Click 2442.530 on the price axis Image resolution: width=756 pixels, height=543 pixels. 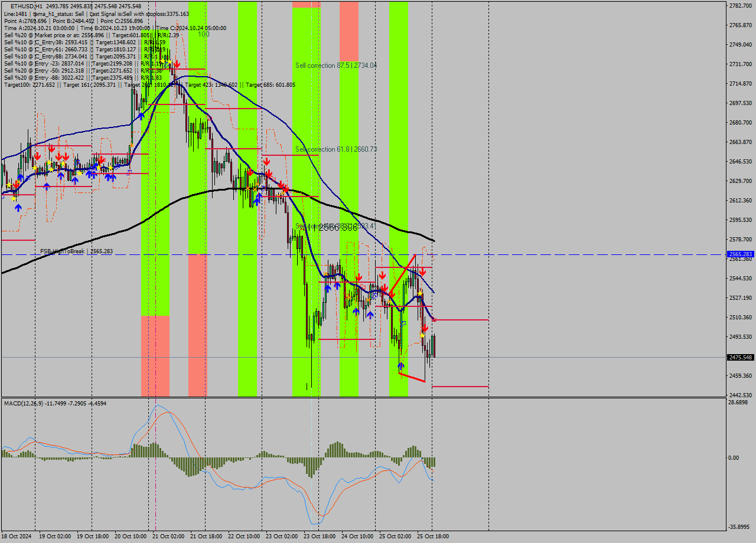click(x=740, y=395)
